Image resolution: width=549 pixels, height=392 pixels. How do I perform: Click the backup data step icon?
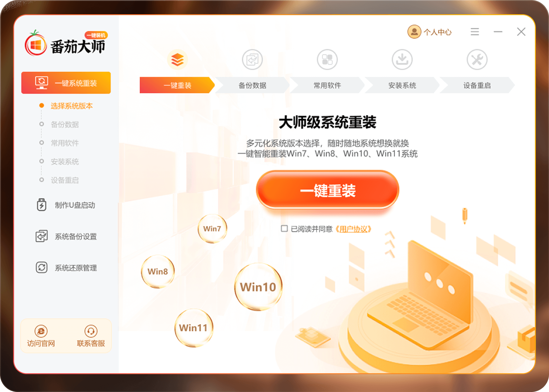click(252, 60)
